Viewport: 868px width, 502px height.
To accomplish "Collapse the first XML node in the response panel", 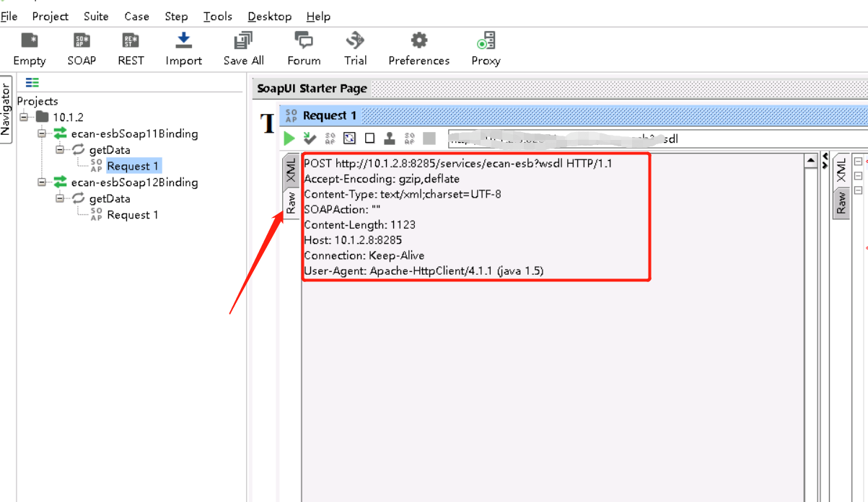I will click(858, 162).
